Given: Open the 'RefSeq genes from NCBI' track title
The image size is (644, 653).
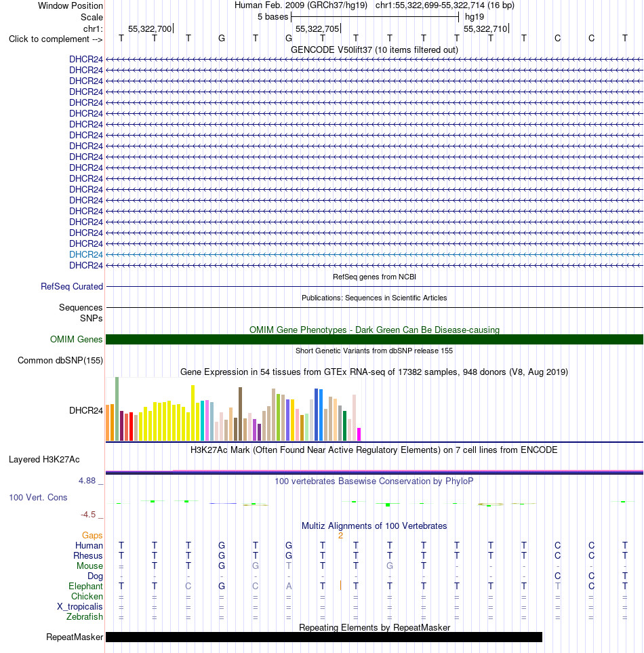Looking at the screenshot, I should [x=374, y=277].
